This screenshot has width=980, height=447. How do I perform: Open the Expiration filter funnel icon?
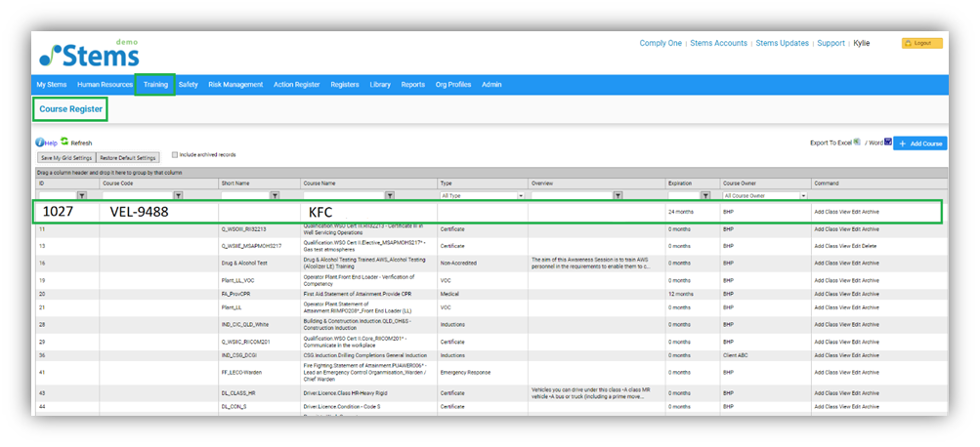pyautogui.click(x=705, y=195)
